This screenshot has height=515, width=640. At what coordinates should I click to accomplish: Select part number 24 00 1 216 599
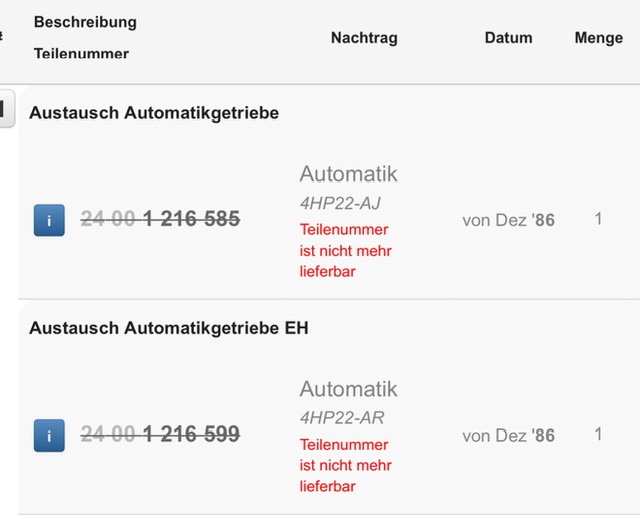tap(160, 434)
